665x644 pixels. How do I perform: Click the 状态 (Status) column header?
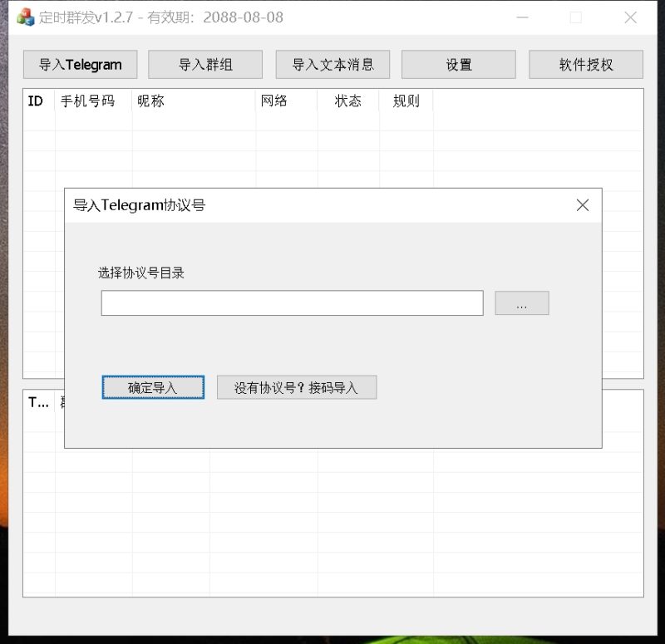(348, 101)
